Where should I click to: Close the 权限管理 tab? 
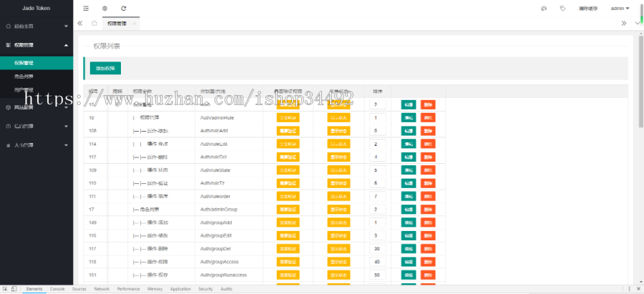tap(135, 24)
